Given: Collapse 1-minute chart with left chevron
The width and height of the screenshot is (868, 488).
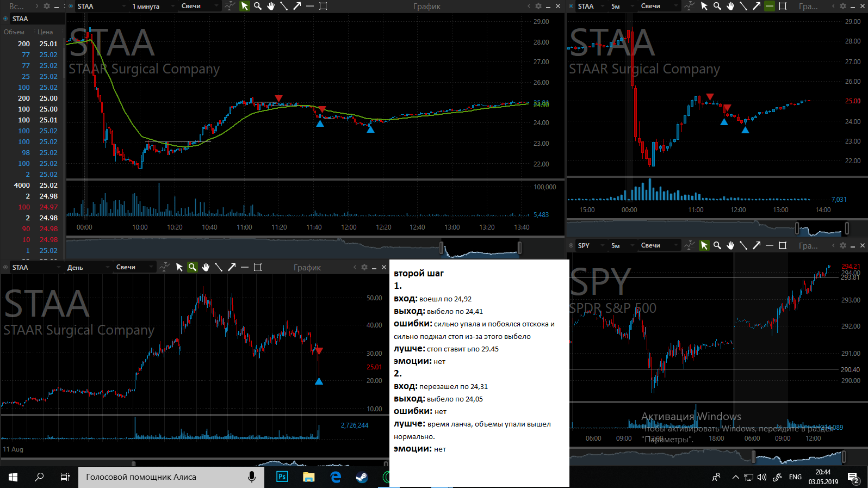Looking at the screenshot, I should (x=529, y=6).
